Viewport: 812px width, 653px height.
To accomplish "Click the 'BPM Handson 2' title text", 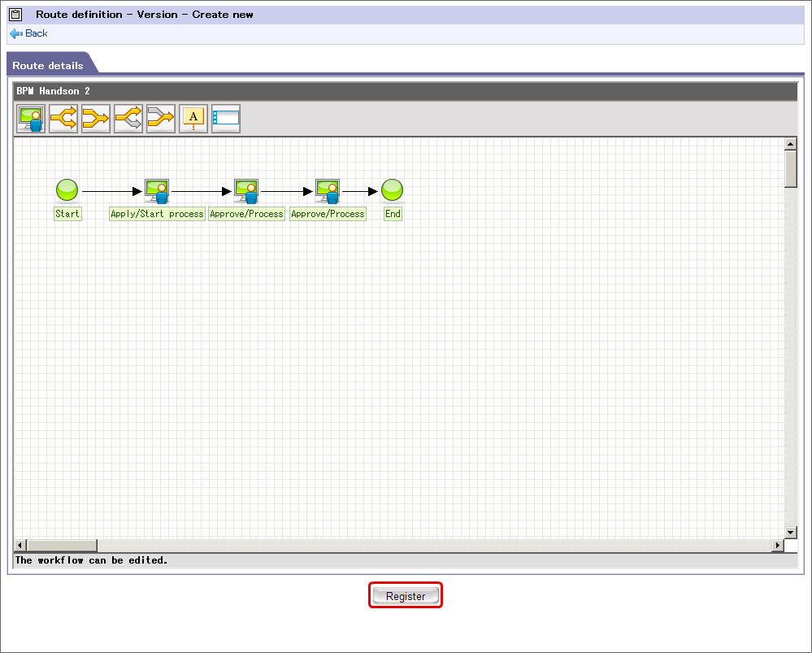I will tap(54, 91).
